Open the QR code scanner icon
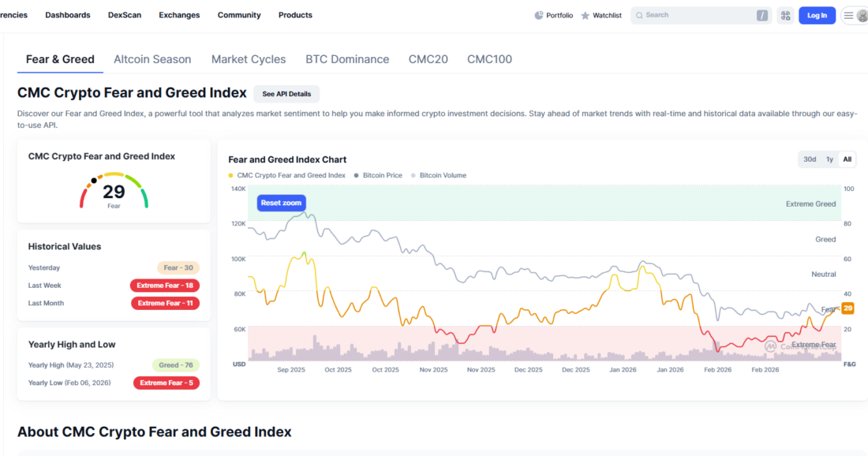 tap(785, 16)
